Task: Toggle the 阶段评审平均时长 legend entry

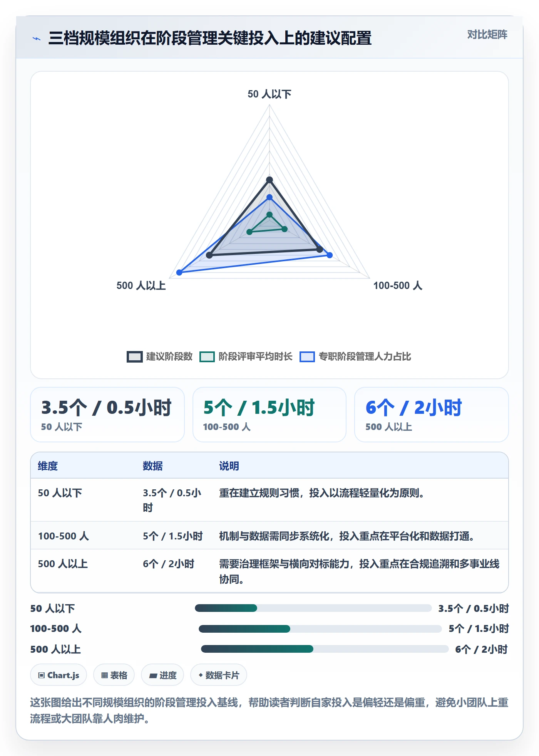Action: click(246, 356)
